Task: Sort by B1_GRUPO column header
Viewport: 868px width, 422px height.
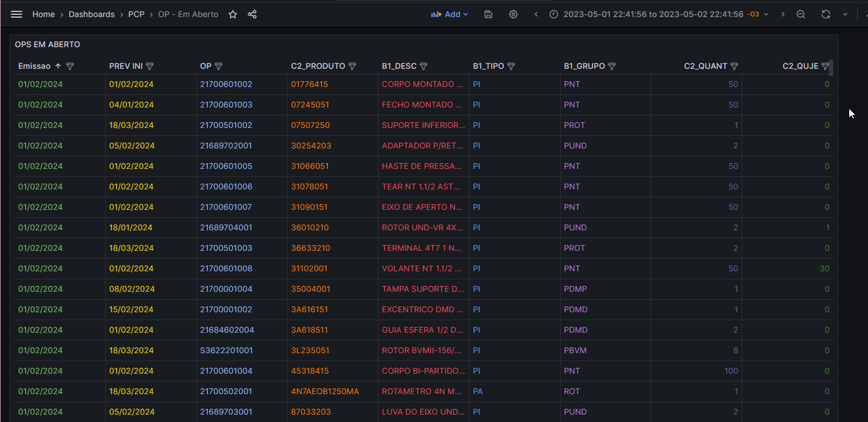Action: 585,66
